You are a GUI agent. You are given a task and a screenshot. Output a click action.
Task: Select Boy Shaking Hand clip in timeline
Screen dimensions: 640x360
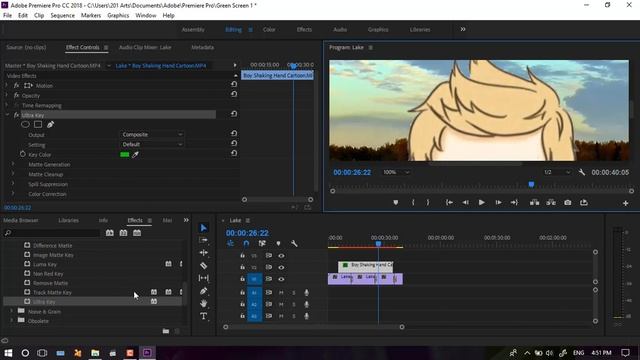tap(366, 267)
